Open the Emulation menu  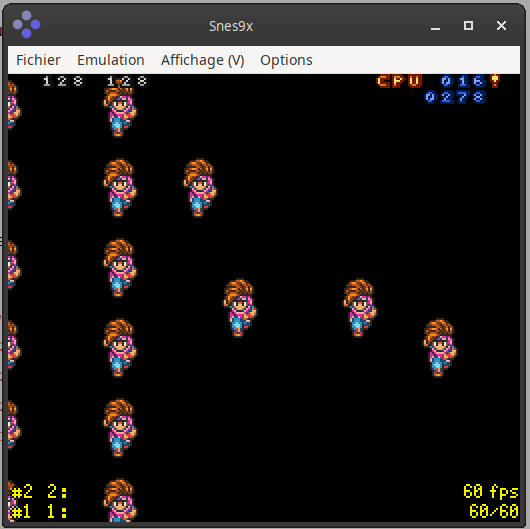(x=111, y=60)
